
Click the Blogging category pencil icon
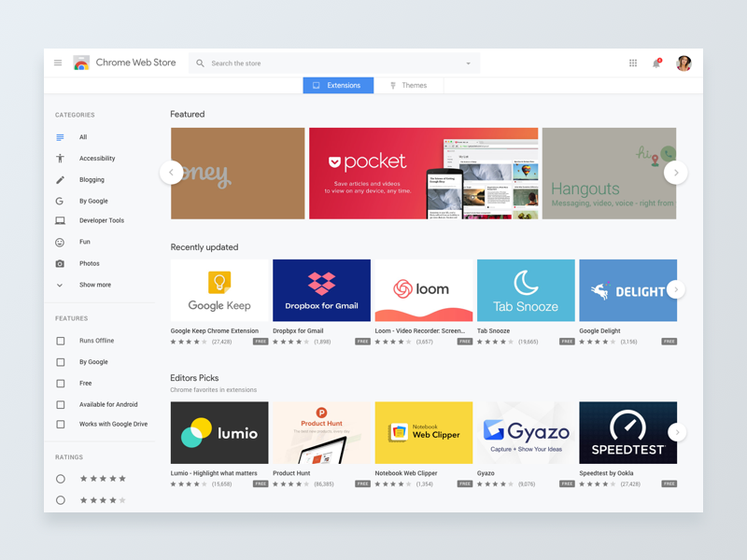pyautogui.click(x=59, y=179)
